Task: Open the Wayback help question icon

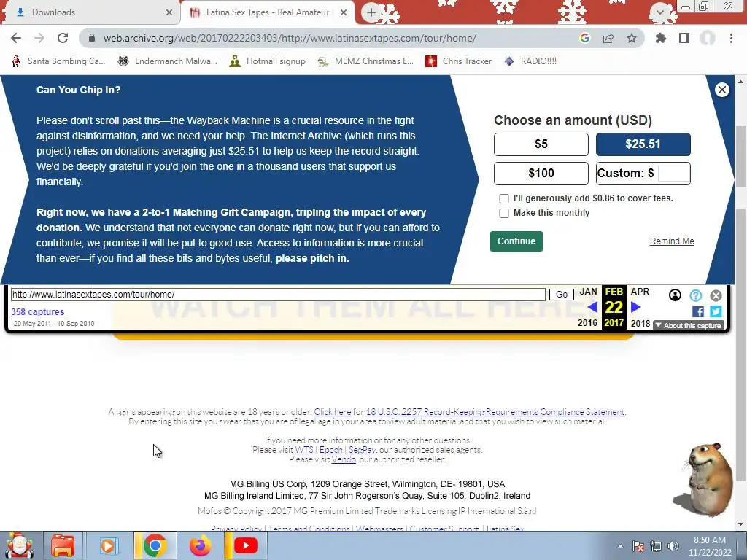Action: point(695,295)
